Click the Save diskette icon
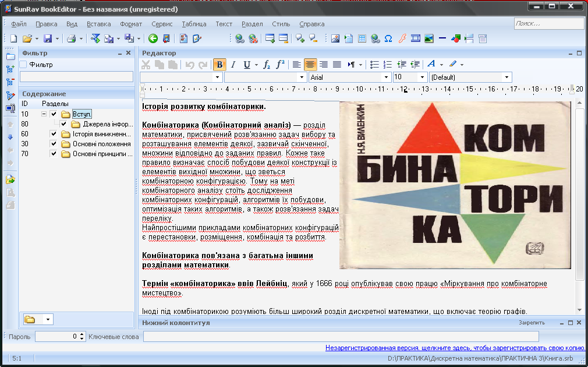The image size is (588, 367). (48, 38)
